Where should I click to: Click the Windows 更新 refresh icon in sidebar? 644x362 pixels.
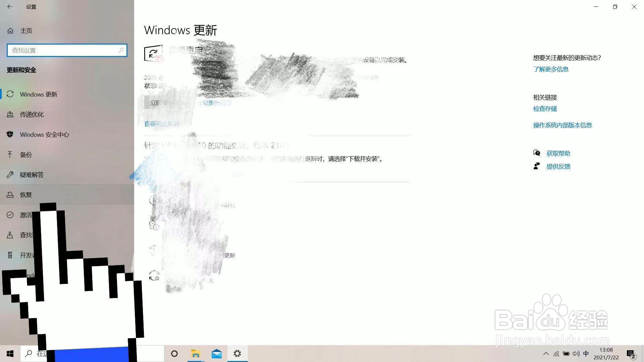point(10,94)
